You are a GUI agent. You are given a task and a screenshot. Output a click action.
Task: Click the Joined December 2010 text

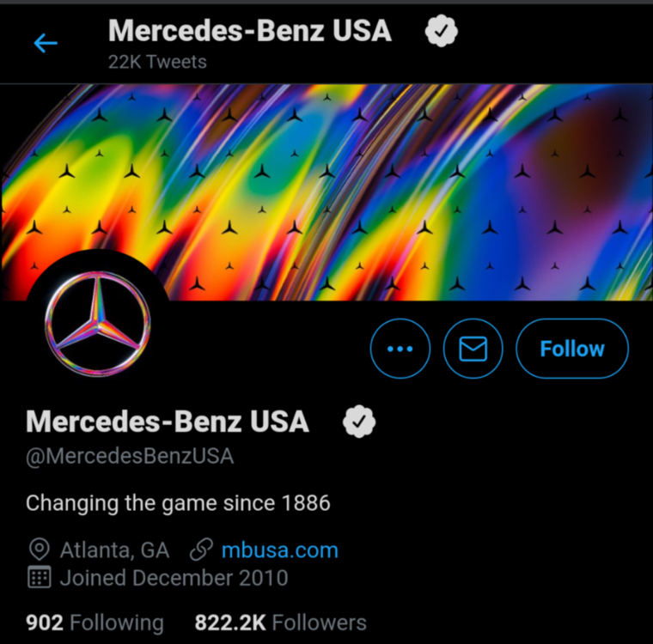tap(174, 578)
